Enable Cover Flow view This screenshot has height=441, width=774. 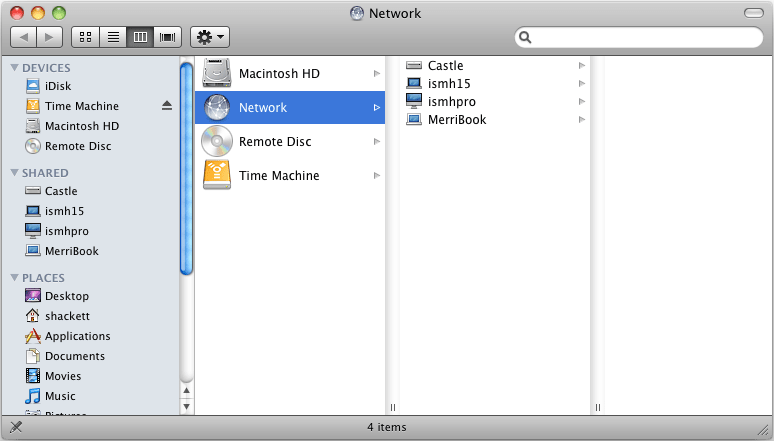tap(167, 37)
